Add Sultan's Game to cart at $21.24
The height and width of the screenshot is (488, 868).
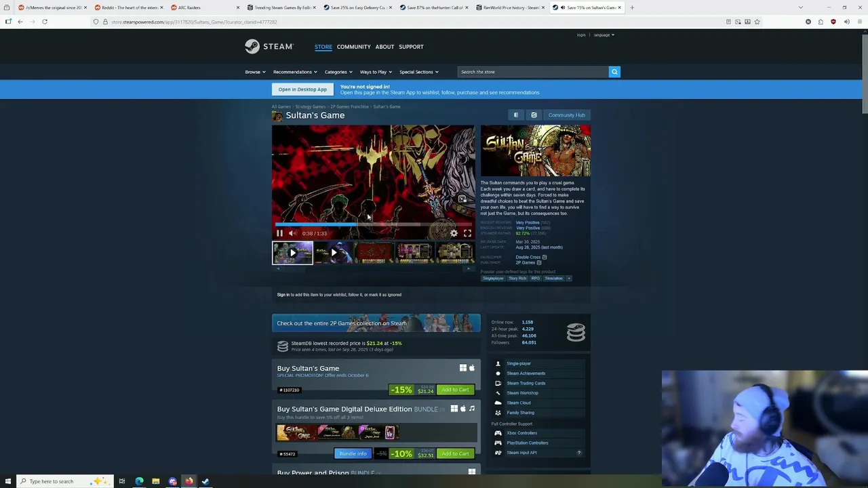click(455, 390)
